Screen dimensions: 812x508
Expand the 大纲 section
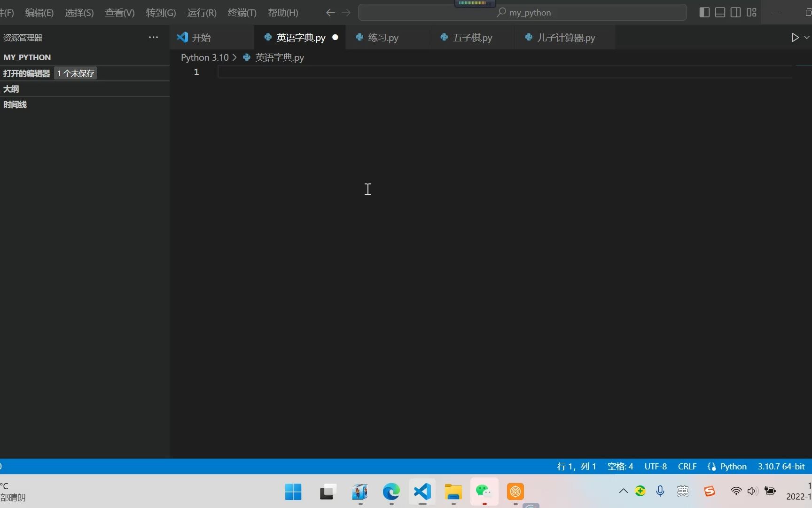(x=11, y=89)
